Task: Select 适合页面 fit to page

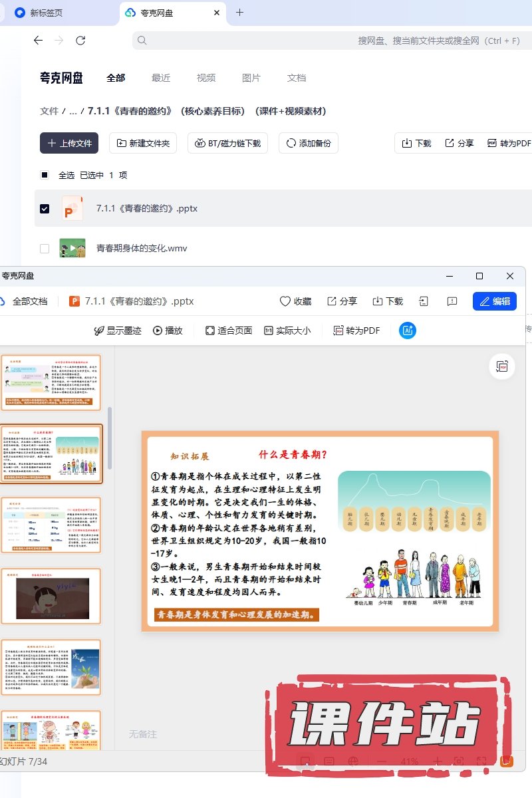Action: [229, 331]
